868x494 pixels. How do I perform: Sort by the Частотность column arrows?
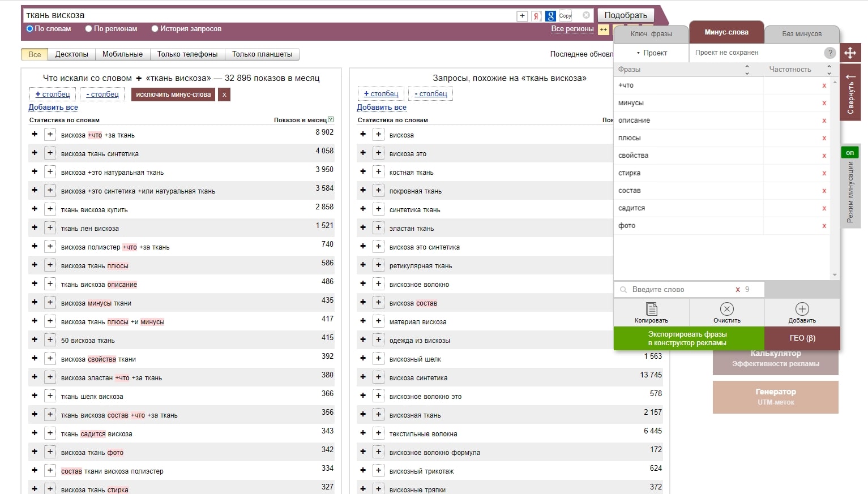[x=829, y=69]
